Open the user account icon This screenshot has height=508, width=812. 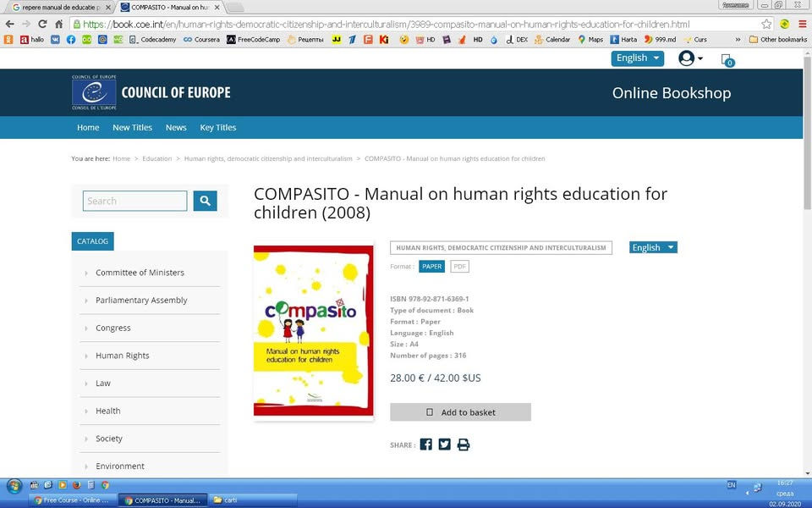[x=689, y=58]
